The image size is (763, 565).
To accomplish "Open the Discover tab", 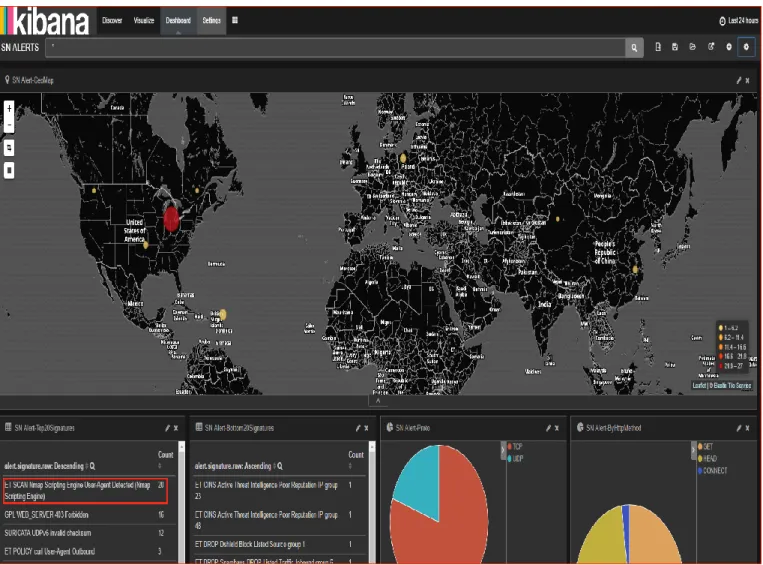I will coord(112,20).
